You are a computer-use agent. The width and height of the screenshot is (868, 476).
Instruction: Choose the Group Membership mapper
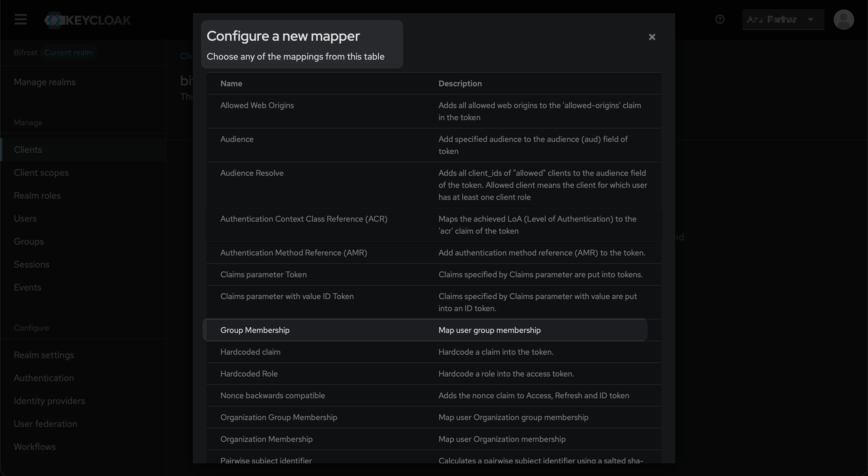[434, 330]
